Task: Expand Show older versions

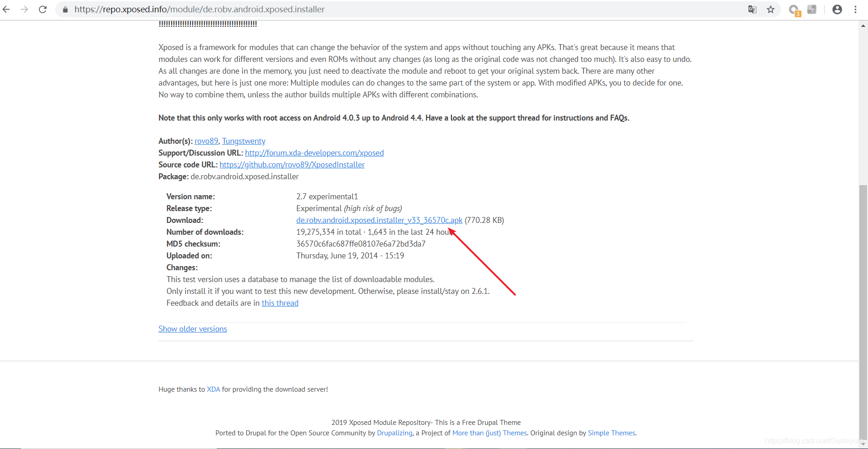Action: click(x=193, y=329)
